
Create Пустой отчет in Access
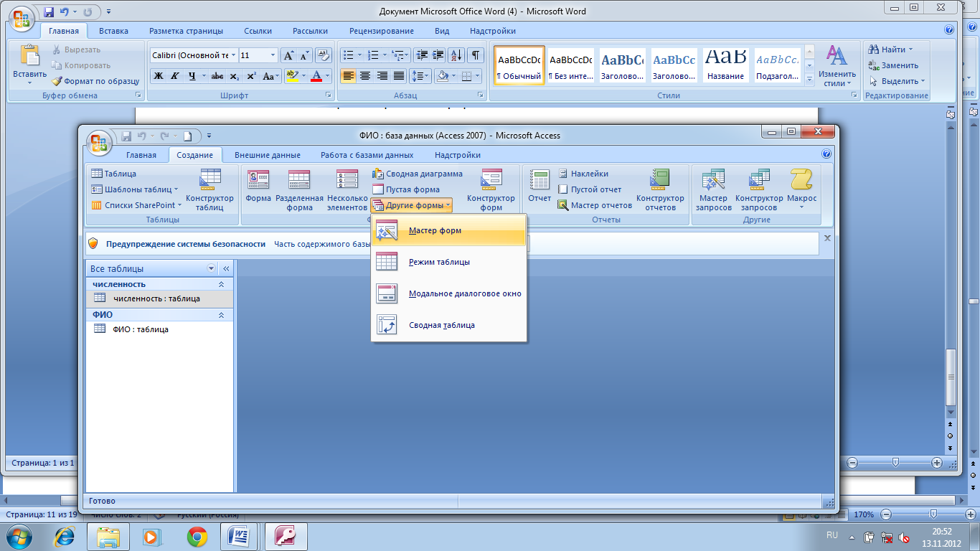(x=590, y=189)
